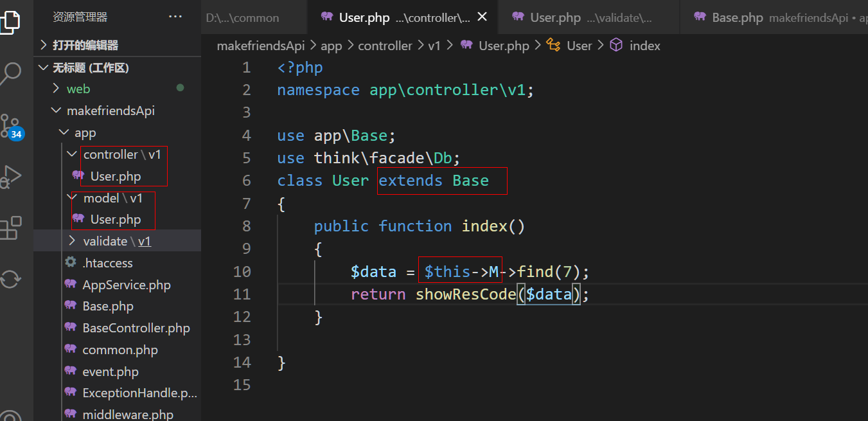Open the Run and Debug view

[11, 176]
